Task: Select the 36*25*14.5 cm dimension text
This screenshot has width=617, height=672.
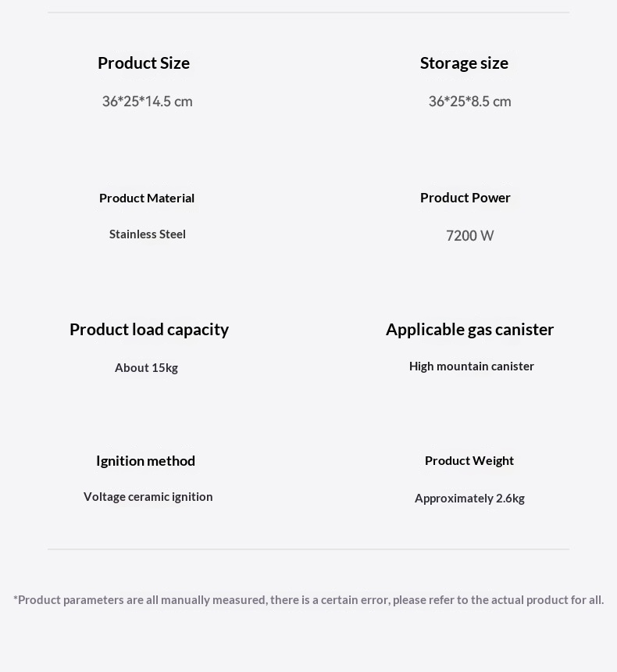Action: click(147, 102)
